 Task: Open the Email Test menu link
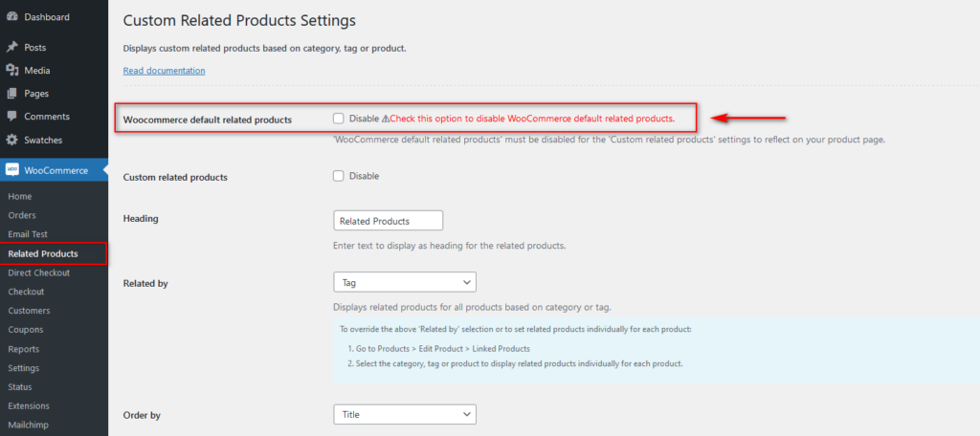[28, 234]
